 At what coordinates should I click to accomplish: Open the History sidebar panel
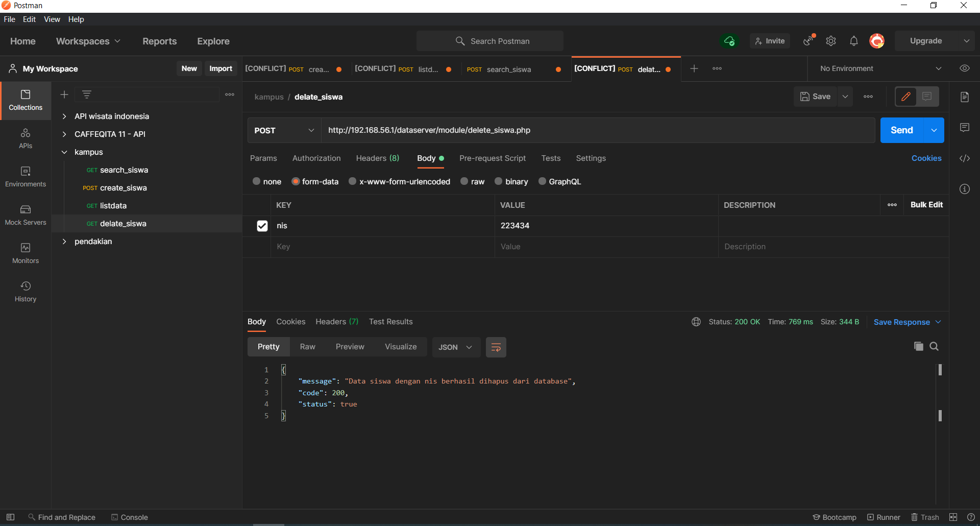pyautogui.click(x=26, y=292)
